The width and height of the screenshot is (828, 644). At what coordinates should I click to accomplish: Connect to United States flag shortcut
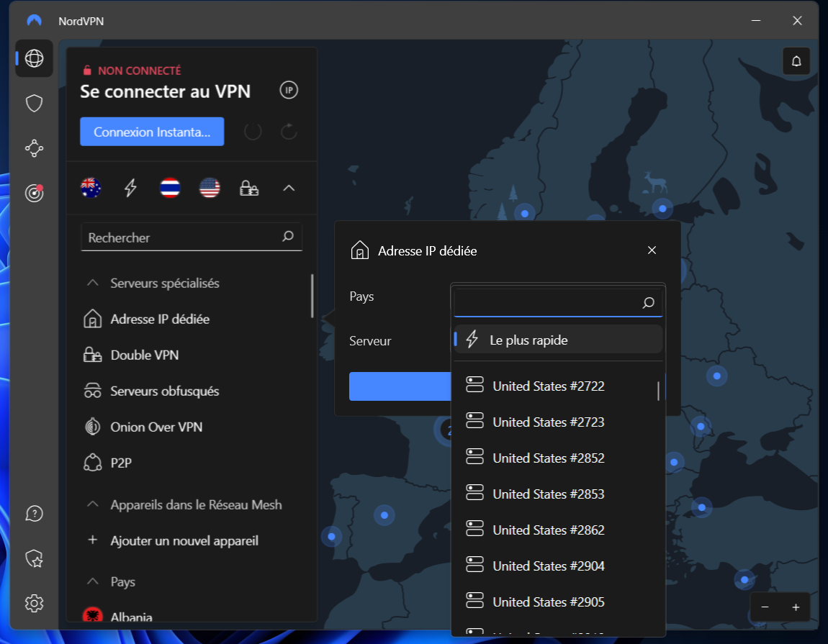[x=210, y=188]
